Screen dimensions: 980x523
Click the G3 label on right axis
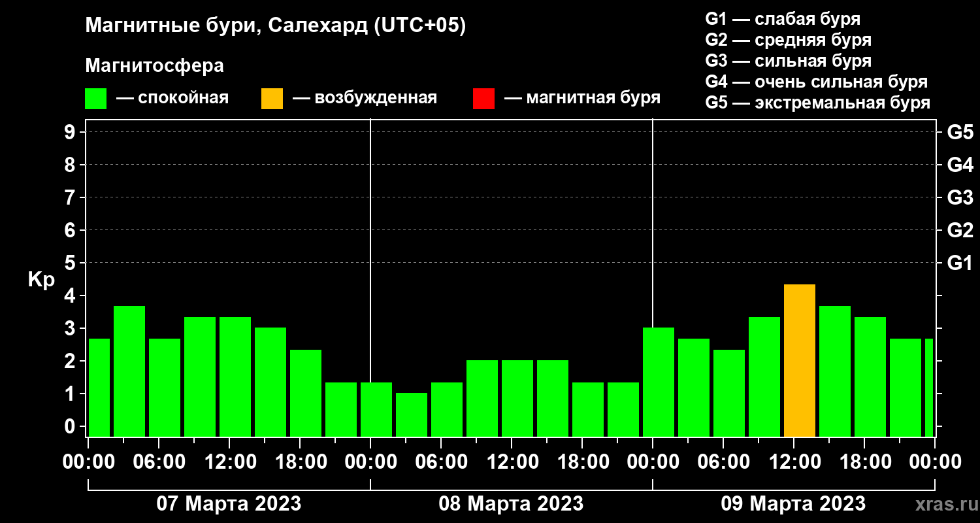(x=960, y=197)
